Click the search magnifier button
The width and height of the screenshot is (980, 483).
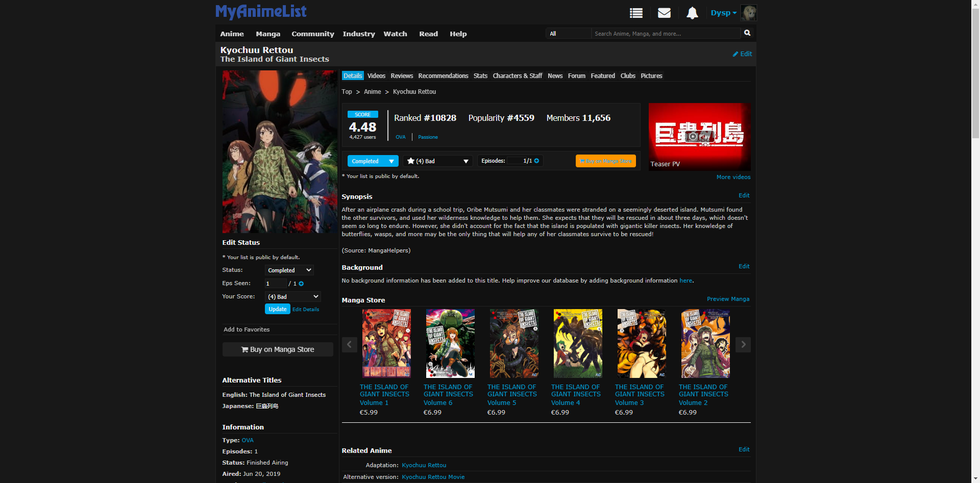747,33
